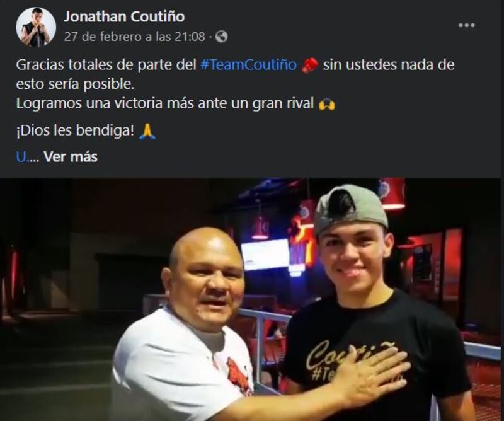
Task: Click the Jonathan Coutiño name link
Action: coord(124,17)
